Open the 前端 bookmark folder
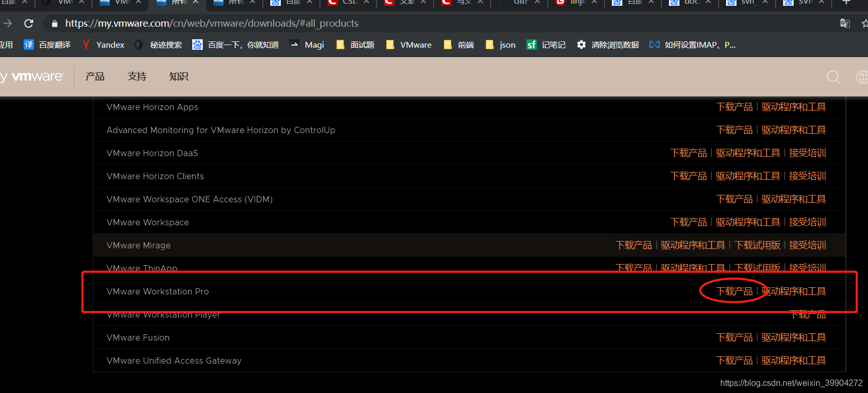 click(x=459, y=45)
